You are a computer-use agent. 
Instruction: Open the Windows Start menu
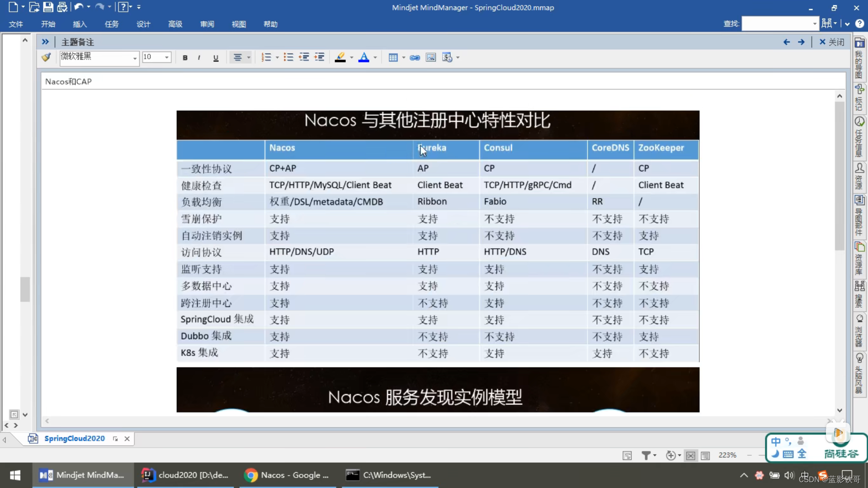point(15,475)
